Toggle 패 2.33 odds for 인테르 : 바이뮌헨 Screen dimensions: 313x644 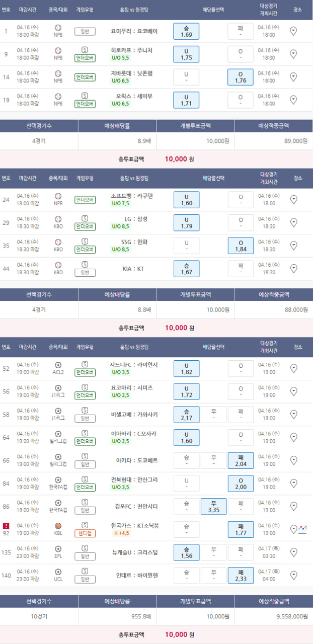[x=241, y=576]
